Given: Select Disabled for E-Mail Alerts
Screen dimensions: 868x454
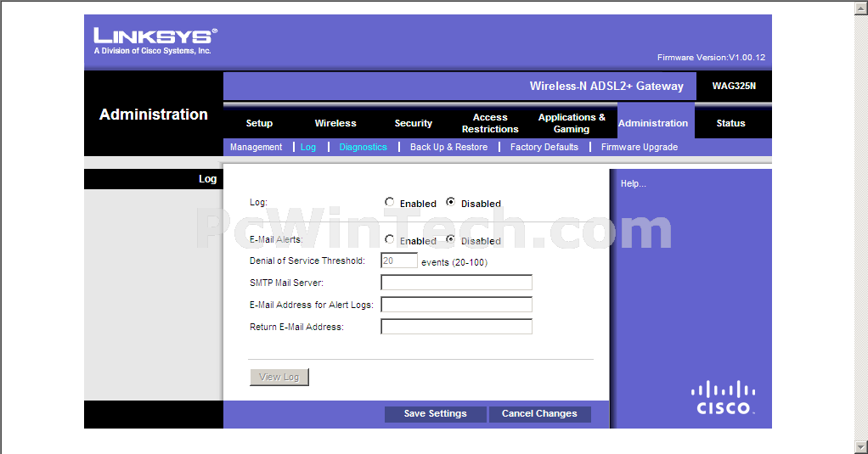Looking at the screenshot, I should [x=451, y=239].
